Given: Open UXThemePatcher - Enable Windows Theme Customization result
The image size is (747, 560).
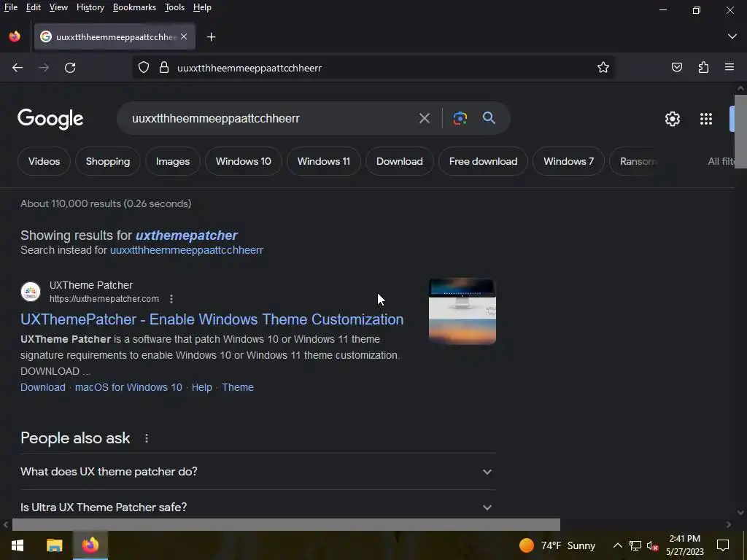Looking at the screenshot, I should [212, 319].
